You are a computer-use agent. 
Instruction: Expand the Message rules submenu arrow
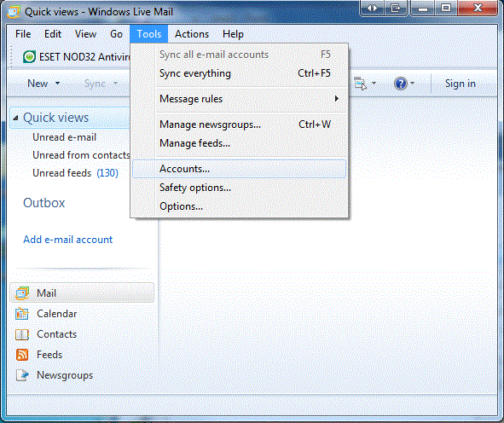(337, 99)
